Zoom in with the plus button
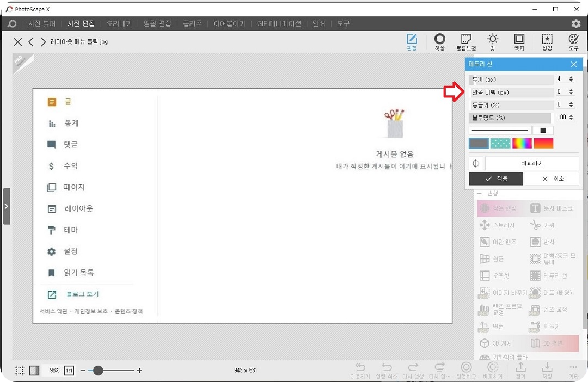The height and width of the screenshot is (382, 588). pyautogui.click(x=139, y=371)
